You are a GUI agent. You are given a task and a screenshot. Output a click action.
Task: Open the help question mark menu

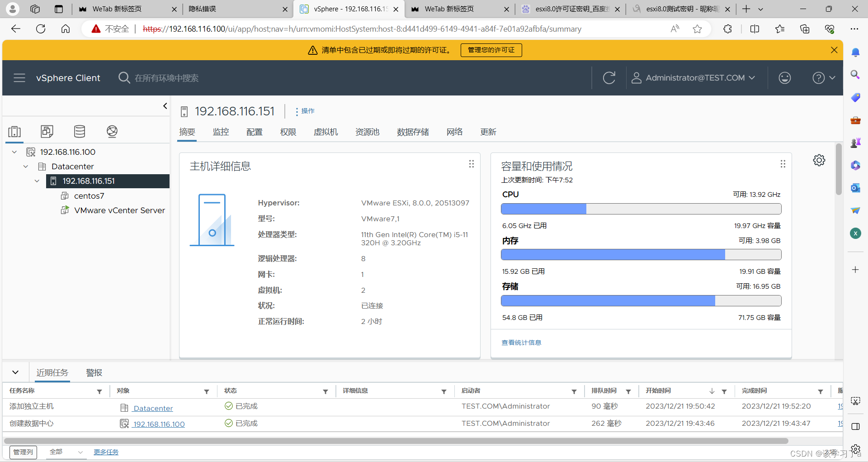pyautogui.click(x=824, y=78)
